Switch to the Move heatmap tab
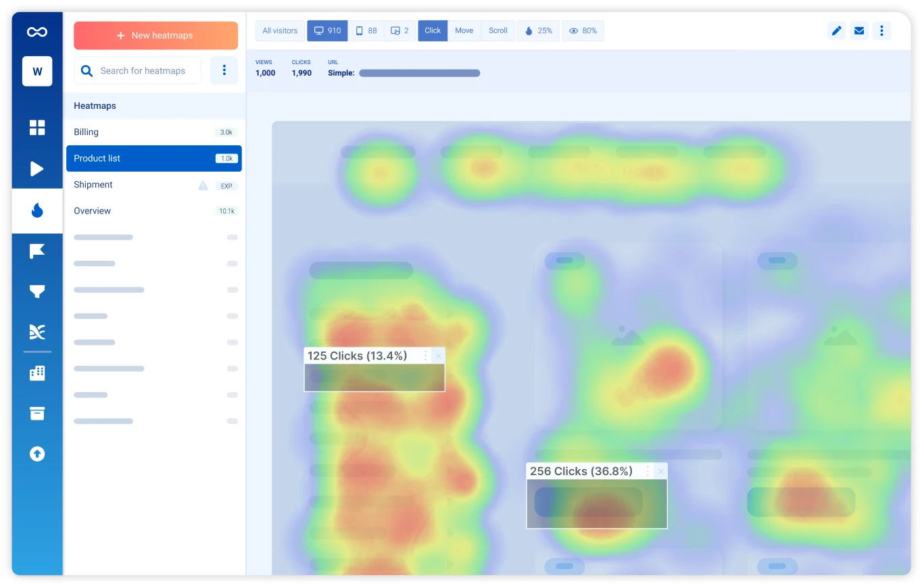Screen dimensions: 924x586 tap(464, 30)
